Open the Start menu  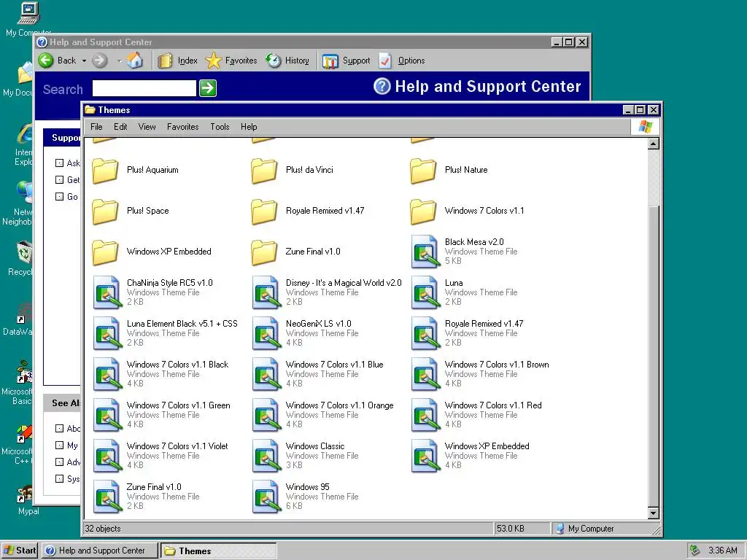[x=20, y=551]
